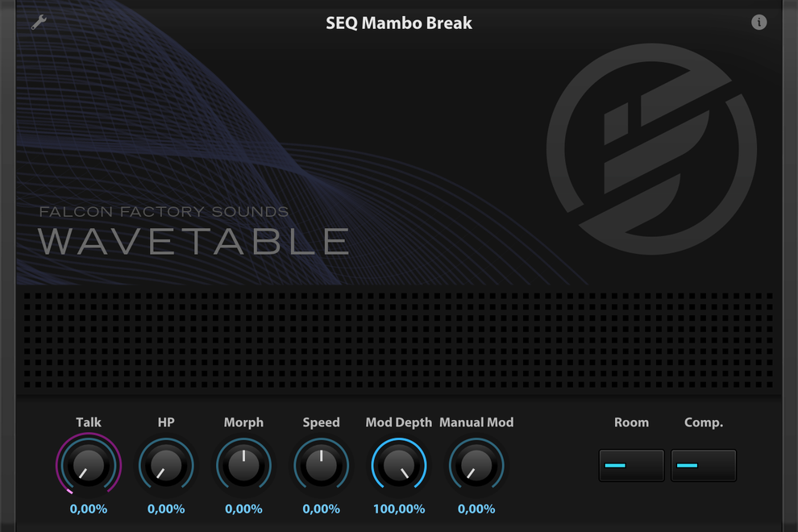Click the Morph label
Screen dimensions: 798x532
[243, 422]
